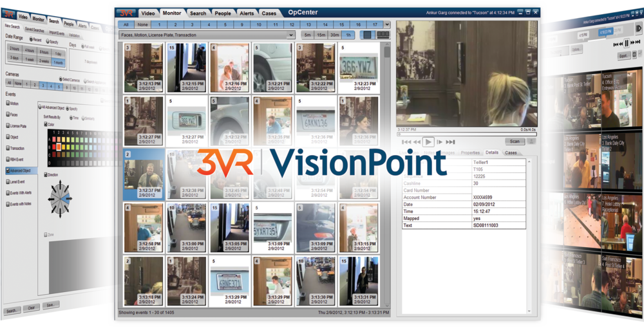Click scroll-down arrow of thumbnail list
This screenshot has height=332, width=644.
click(x=387, y=306)
